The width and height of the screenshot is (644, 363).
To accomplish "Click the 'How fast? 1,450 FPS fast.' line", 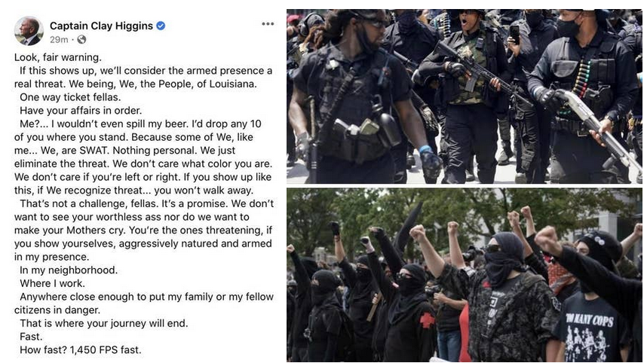I will pyautogui.click(x=81, y=350).
